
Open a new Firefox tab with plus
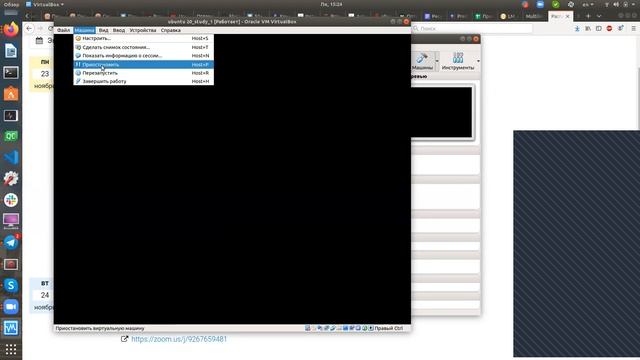coord(588,16)
